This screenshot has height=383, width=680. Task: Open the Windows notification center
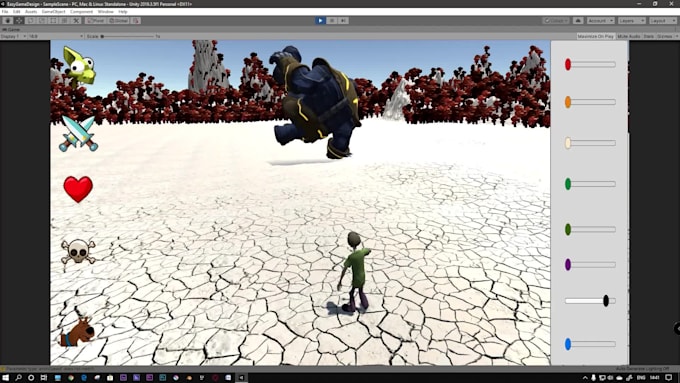click(x=669, y=378)
